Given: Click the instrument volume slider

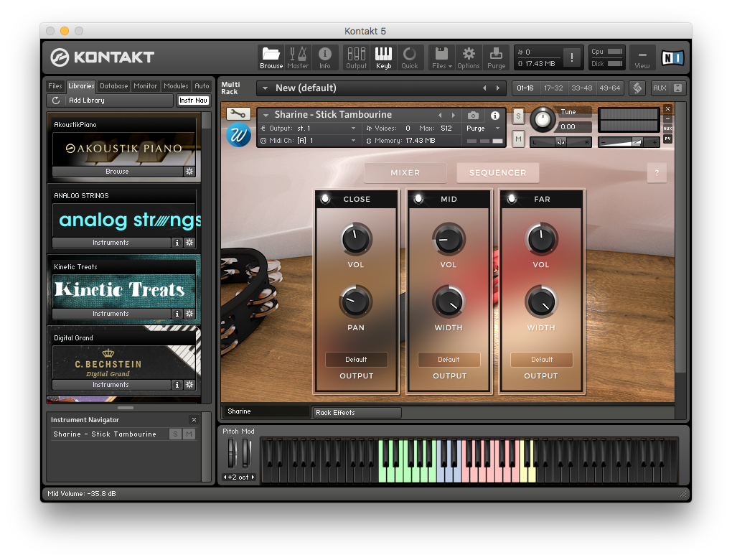Looking at the screenshot, I should pos(629,142).
